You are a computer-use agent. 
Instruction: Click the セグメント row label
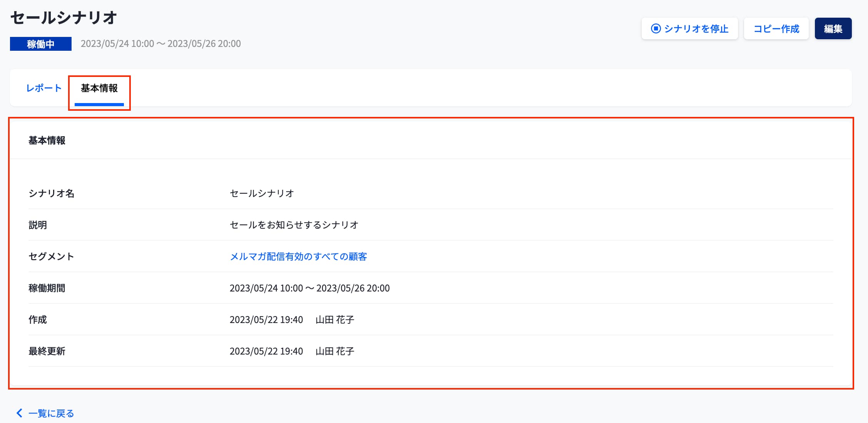pyautogui.click(x=51, y=256)
